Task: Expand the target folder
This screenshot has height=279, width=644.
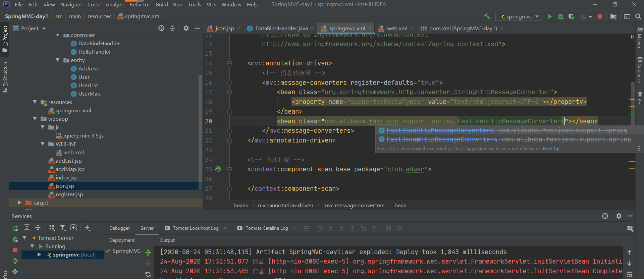Action: (x=19, y=203)
